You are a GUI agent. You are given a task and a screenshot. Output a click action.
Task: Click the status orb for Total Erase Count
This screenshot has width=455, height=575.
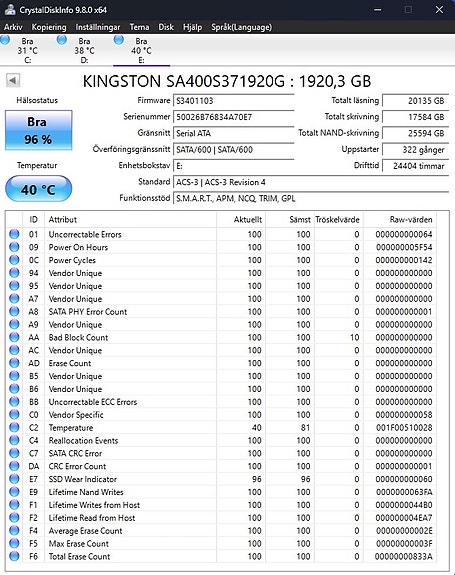(x=14, y=556)
